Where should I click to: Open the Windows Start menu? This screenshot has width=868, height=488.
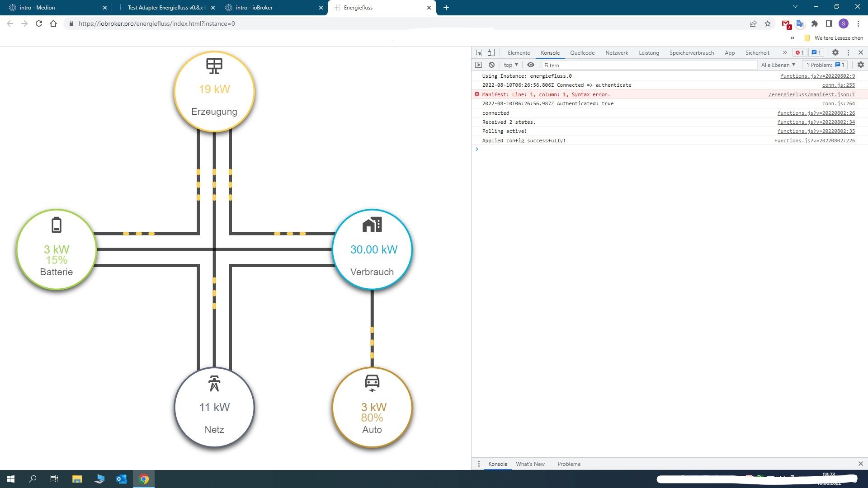[x=11, y=479]
